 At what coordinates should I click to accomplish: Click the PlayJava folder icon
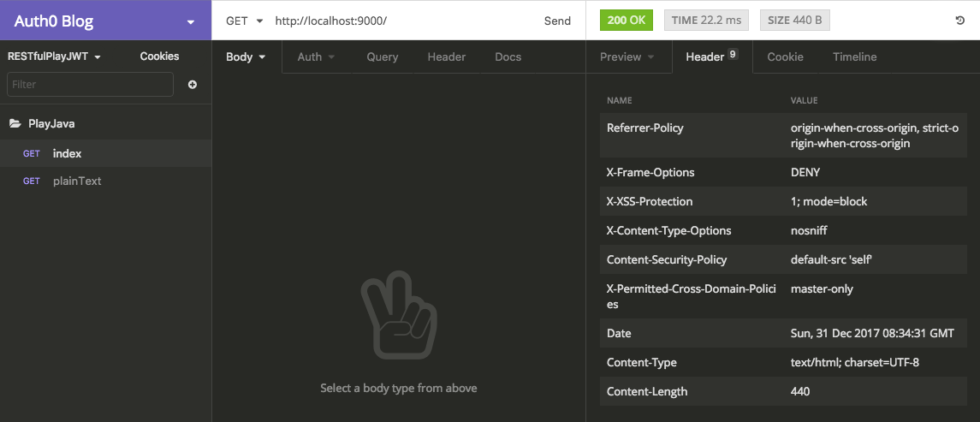[15, 124]
